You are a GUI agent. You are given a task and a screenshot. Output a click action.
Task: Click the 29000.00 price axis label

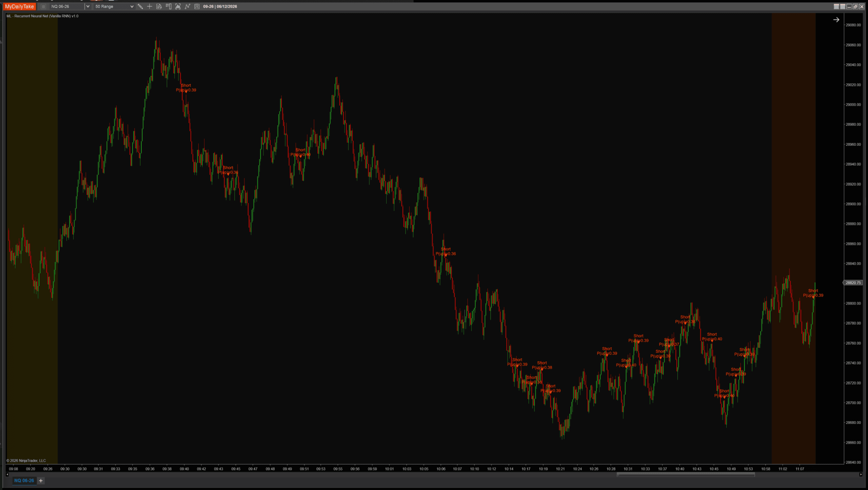click(x=853, y=105)
